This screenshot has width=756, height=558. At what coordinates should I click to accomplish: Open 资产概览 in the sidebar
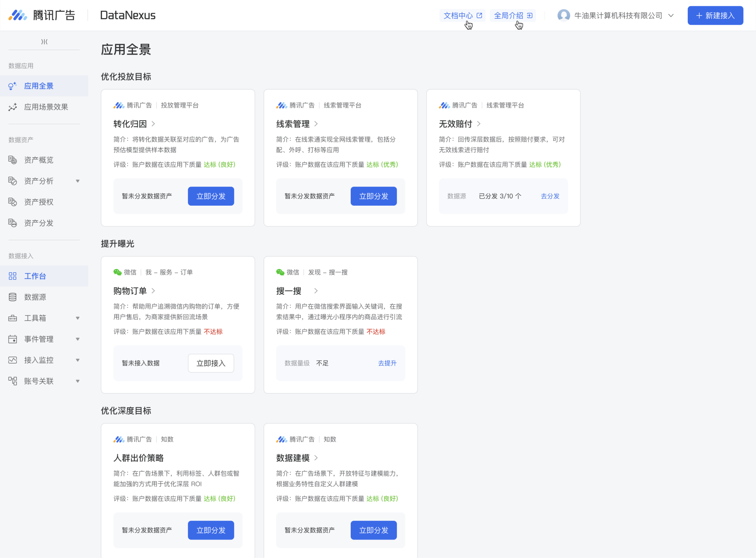tap(44, 160)
